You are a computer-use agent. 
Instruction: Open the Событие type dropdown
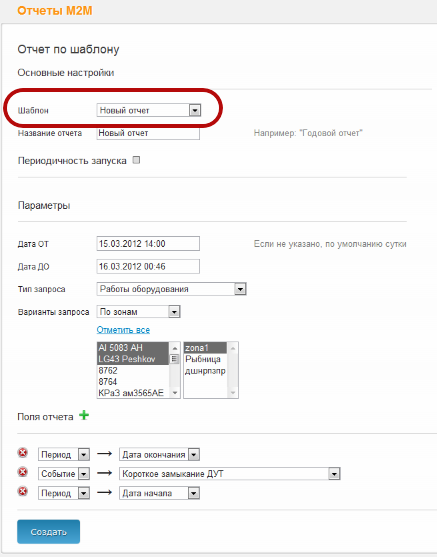tap(64, 474)
